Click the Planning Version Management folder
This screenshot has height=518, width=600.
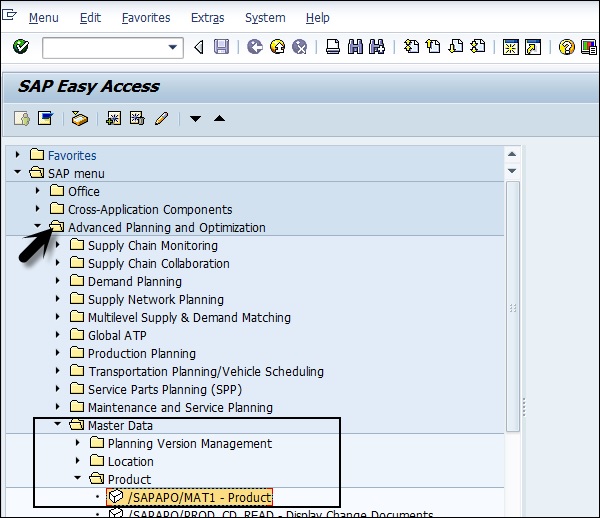(189, 443)
